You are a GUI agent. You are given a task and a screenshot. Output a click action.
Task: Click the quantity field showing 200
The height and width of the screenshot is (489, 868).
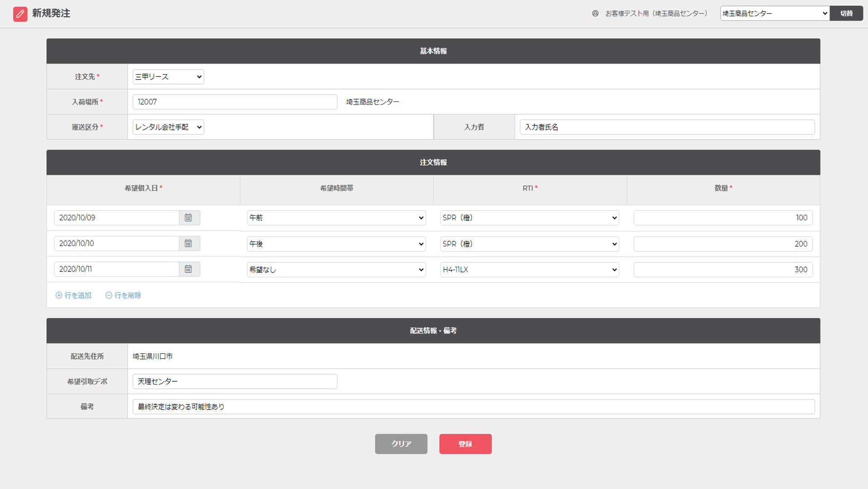pos(723,244)
